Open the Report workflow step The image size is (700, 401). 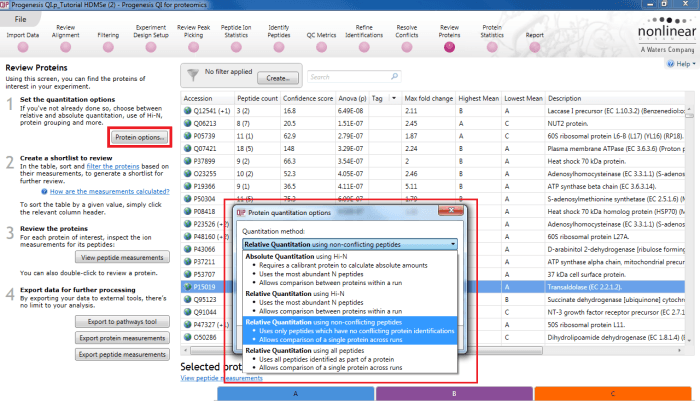point(534,47)
